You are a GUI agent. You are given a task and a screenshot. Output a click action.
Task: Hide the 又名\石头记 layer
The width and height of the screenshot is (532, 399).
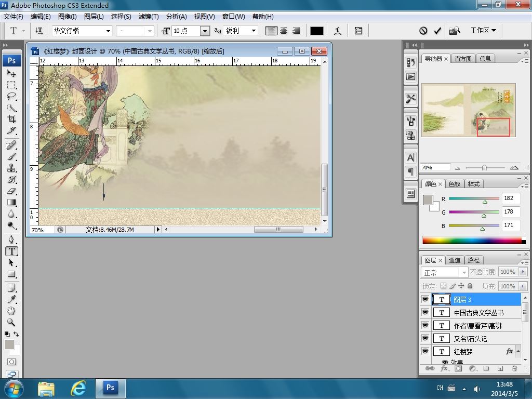tap(425, 338)
